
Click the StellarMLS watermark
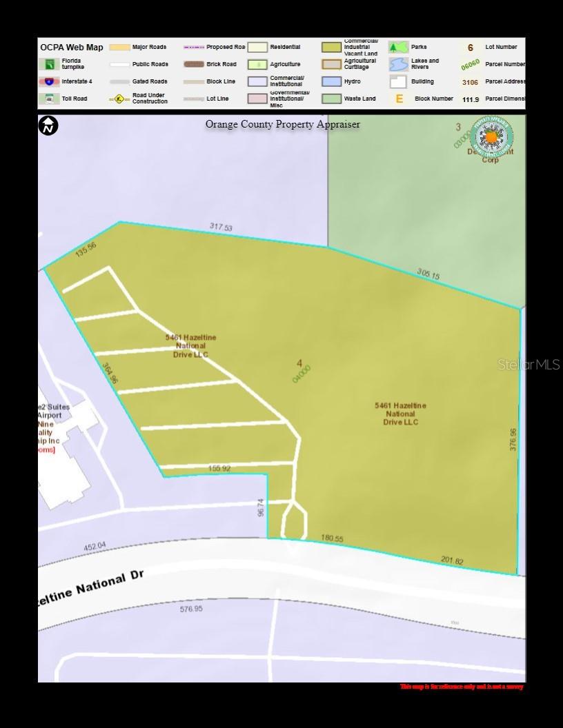coord(529,364)
